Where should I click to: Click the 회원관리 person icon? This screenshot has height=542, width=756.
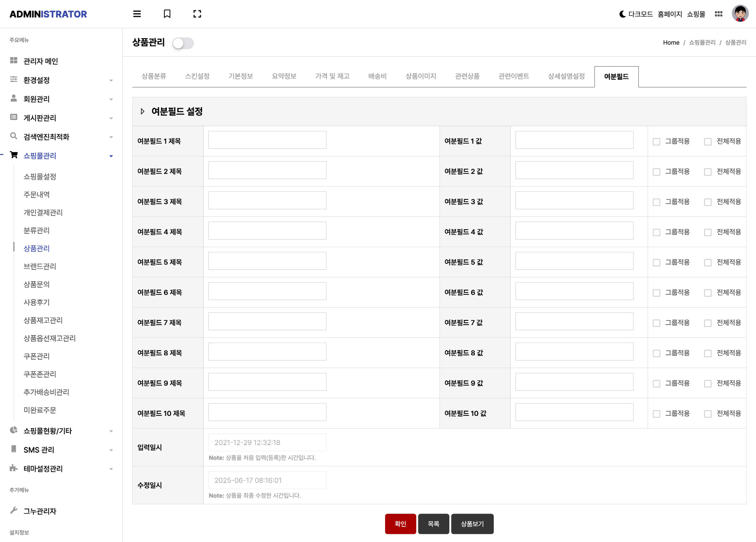[x=14, y=98]
